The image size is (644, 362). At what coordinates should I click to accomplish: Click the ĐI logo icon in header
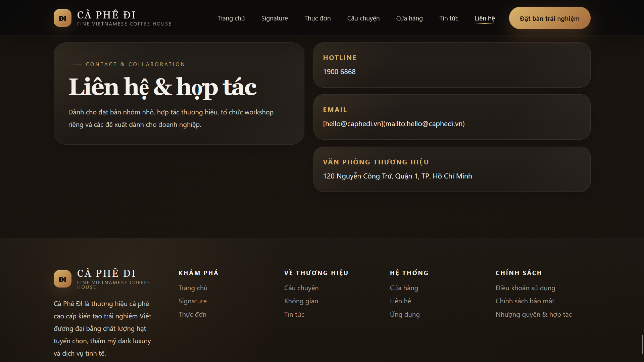pos(62,18)
